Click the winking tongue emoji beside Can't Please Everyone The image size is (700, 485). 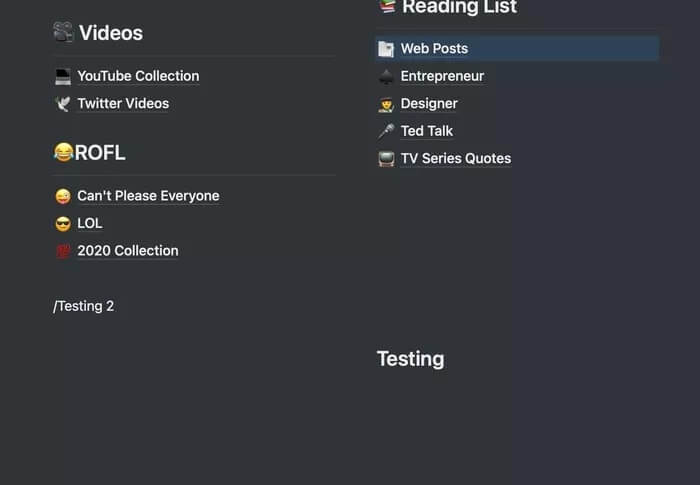[63, 197]
